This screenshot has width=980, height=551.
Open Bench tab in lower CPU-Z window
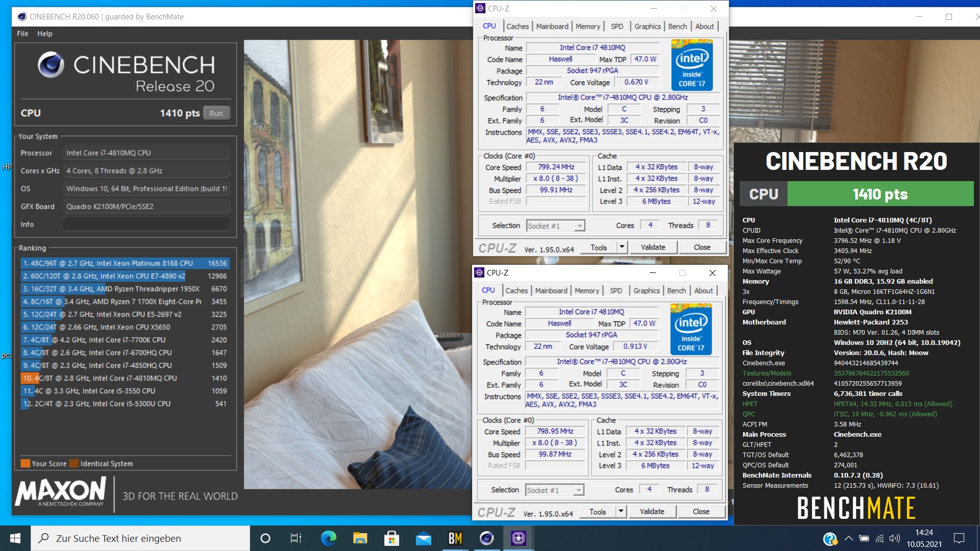[677, 291]
